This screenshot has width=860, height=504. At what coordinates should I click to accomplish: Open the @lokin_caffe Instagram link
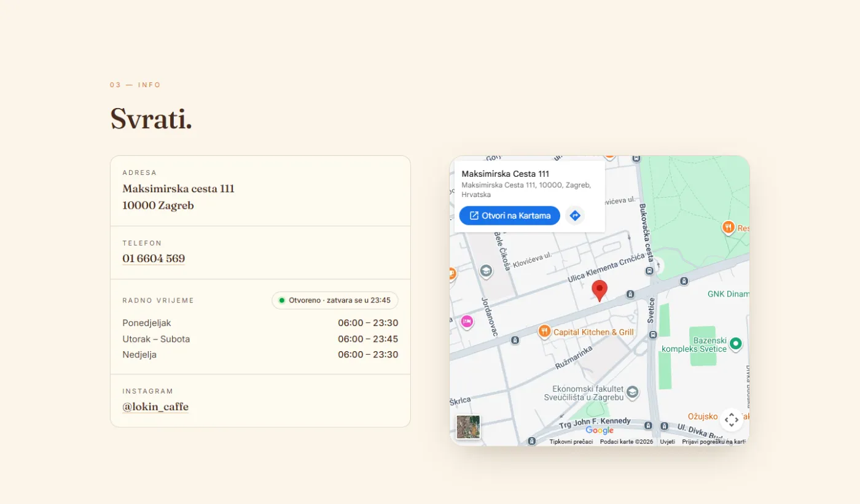tap(155, 406)
